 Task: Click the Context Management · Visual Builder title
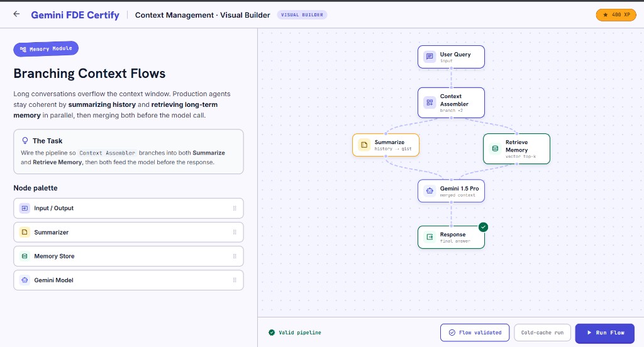[x=203, y=15]
